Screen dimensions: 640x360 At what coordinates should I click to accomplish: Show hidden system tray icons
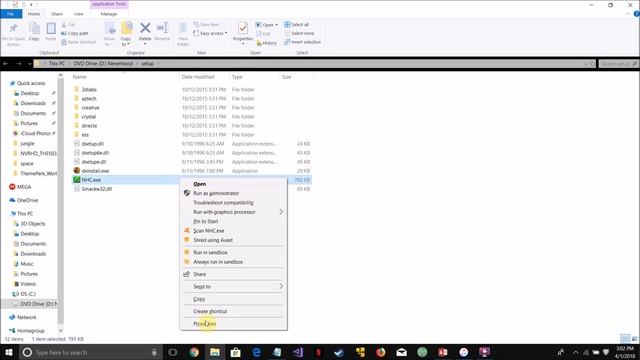point(576,352)
